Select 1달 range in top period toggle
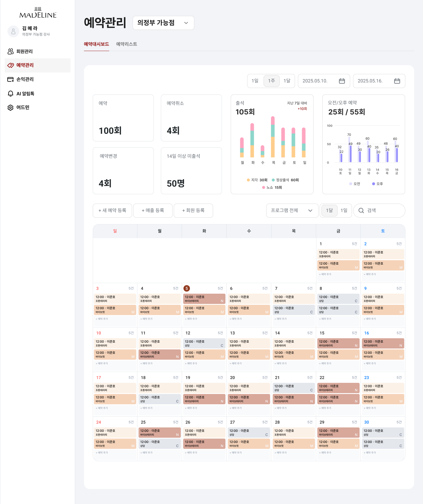The image size is (423, 504). [x=287, y=81]
